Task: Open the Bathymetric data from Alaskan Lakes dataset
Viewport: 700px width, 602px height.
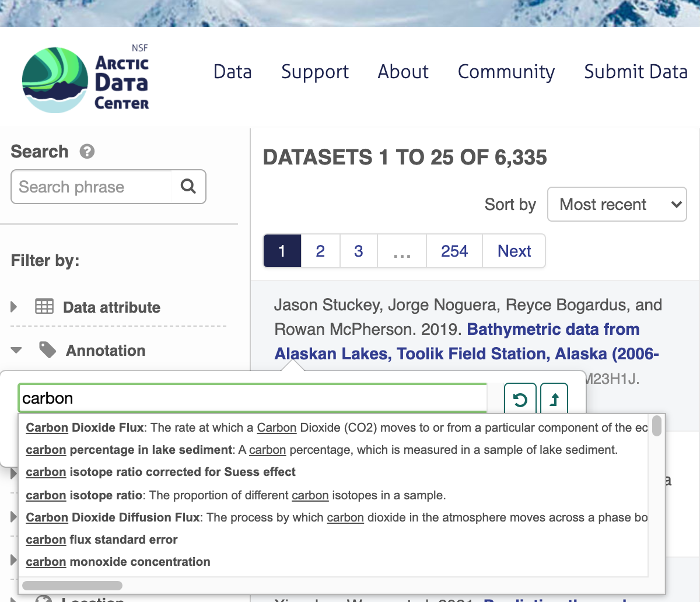Action: 553,330
